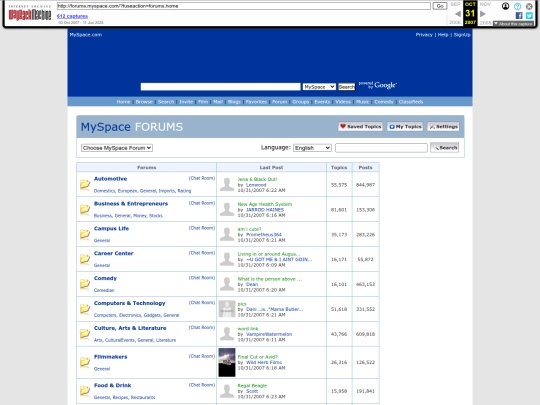Click the Wayback Machine logo
Viewport: 540px width, 405px height.
(30, 13)
